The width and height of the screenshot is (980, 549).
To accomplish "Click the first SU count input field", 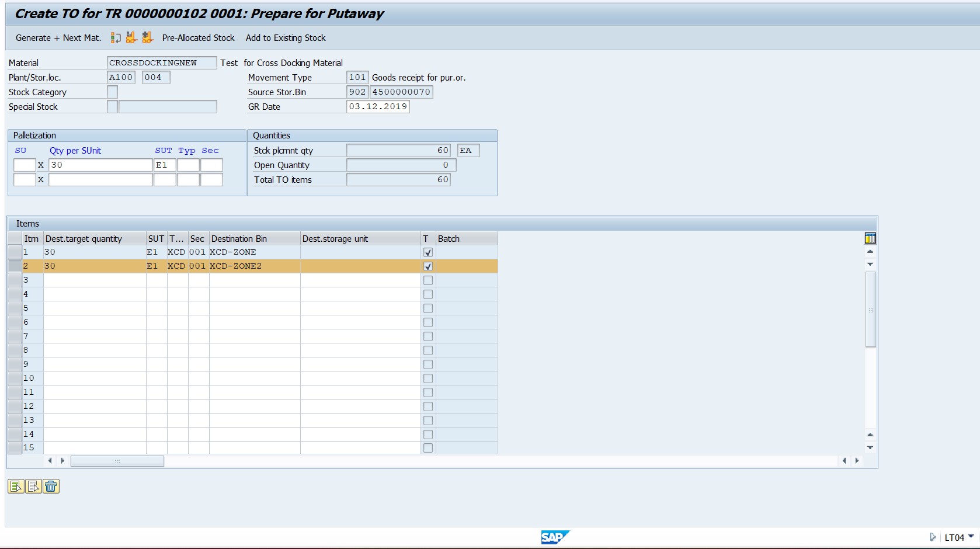I will click(x=25, y=165).
